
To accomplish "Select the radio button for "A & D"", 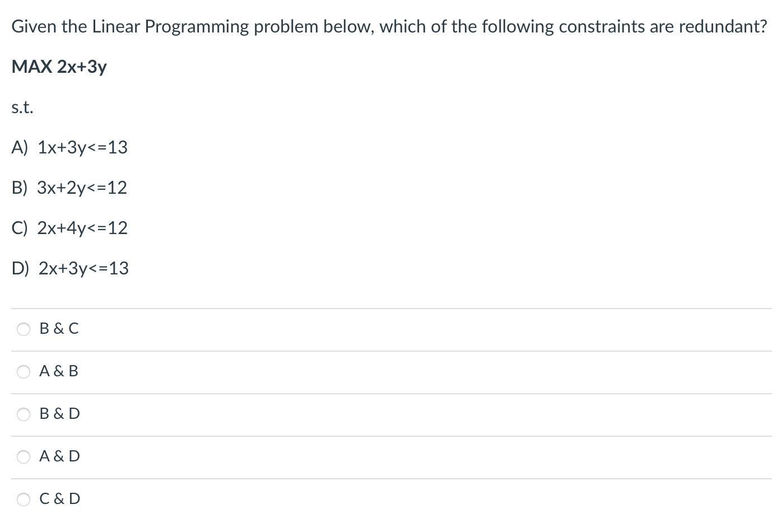I will pyautogui.click(x=24, y=457).
